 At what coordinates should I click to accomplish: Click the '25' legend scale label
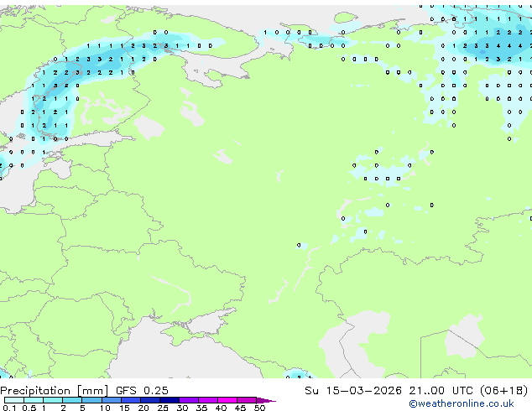pos(163,408)
